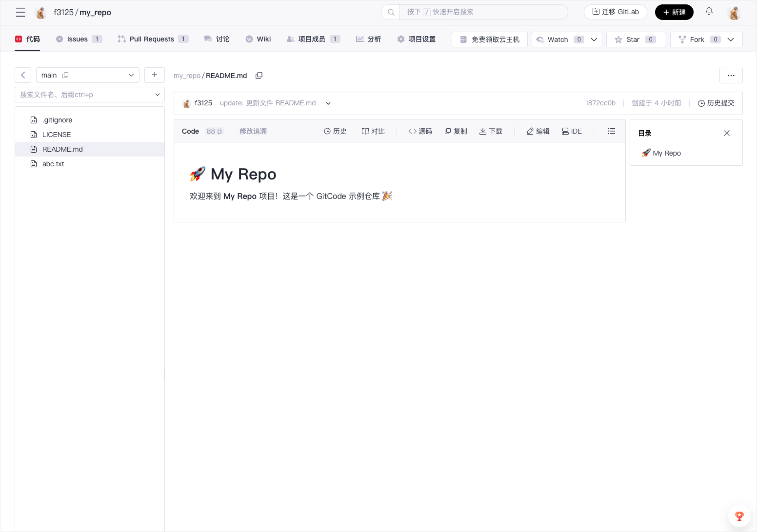Expand the Fork dropdown arrow

(x=730, y=39)
